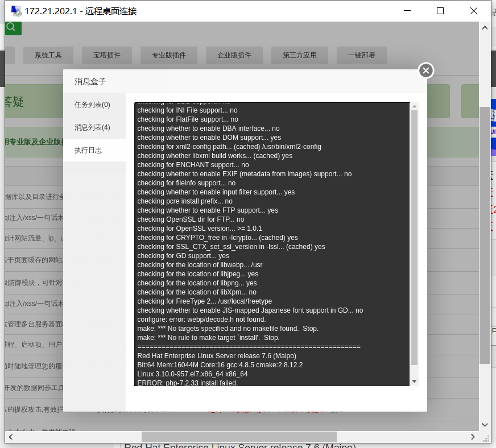Maximize the Remote Desktop window
Viewport: 496px width, 448px height.
(440, 11)
